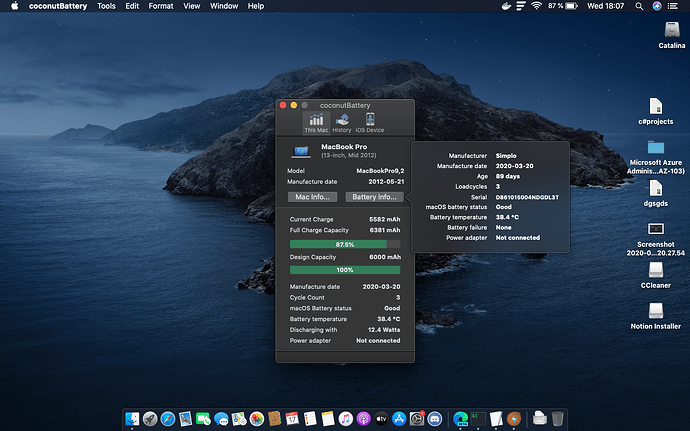Open Launchpad from the Dock

(150, 418)
